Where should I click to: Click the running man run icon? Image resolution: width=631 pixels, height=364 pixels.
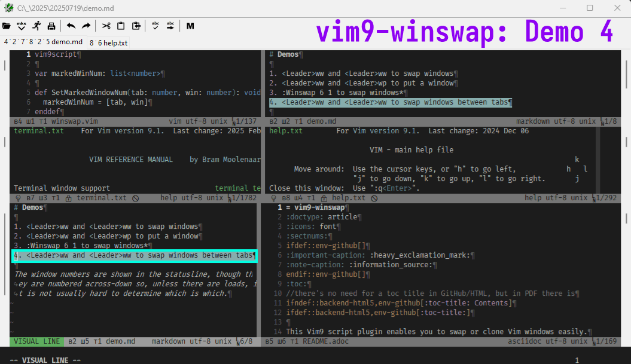pyautogui.click(x=36, y=26)
